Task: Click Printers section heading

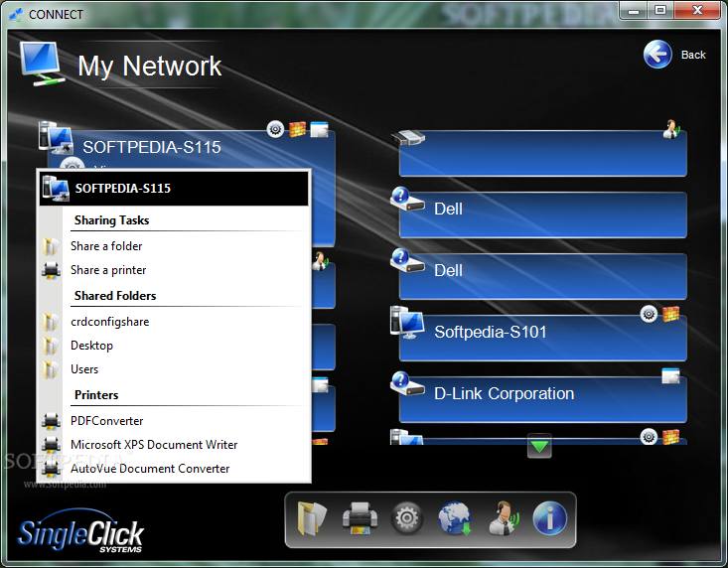Action: 96,395
